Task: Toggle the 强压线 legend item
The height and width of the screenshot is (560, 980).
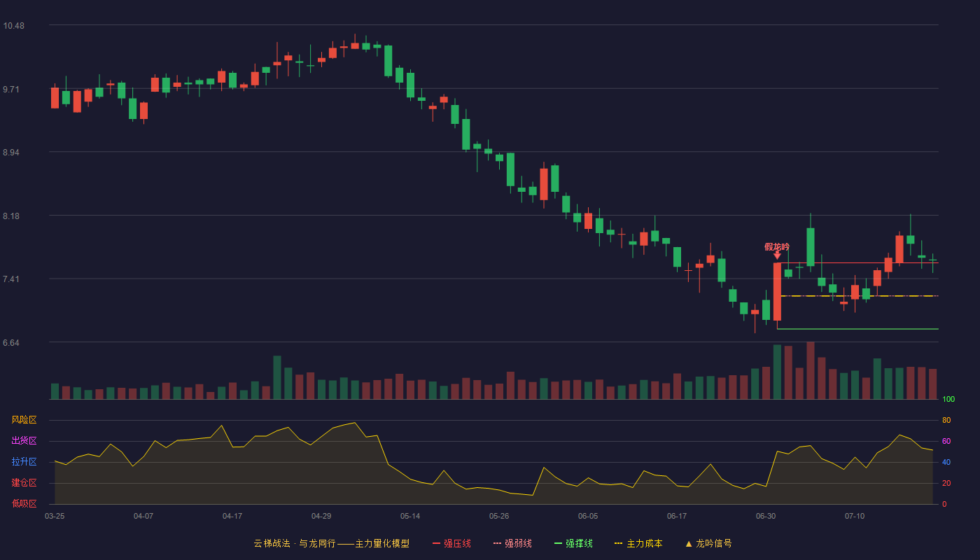Action: click(x=451, y=543)
